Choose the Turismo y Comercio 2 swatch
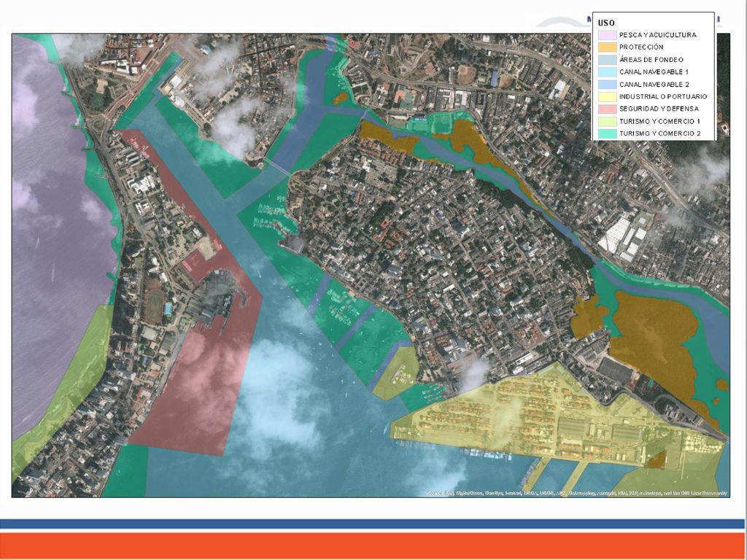Viewport: 747px width, 560px height. (607, 134)
